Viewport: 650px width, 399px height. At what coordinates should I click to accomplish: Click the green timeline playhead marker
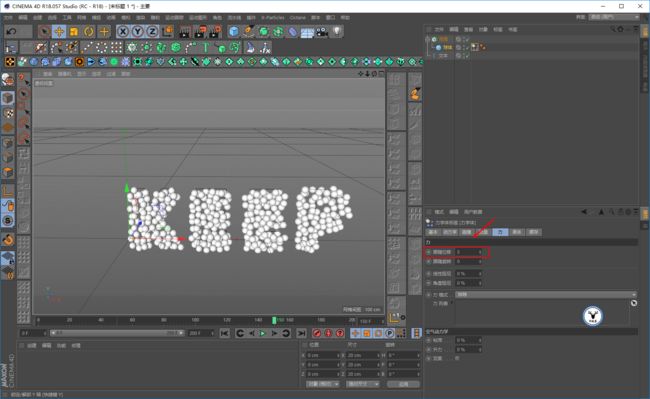click(x=274, y=320)
